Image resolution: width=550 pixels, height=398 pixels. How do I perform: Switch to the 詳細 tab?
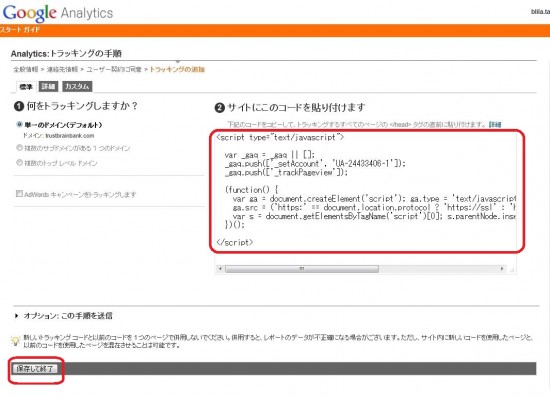pos(48,86)
